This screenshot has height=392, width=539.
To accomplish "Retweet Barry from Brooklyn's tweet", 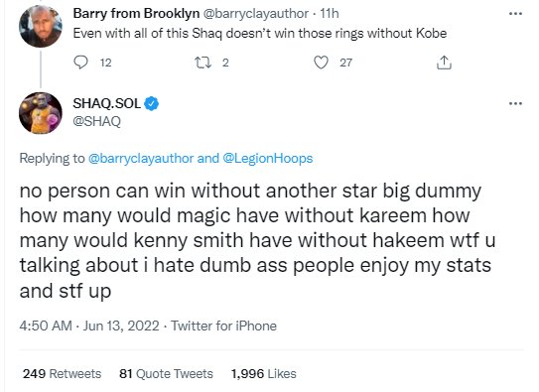I will pos(202,63).
